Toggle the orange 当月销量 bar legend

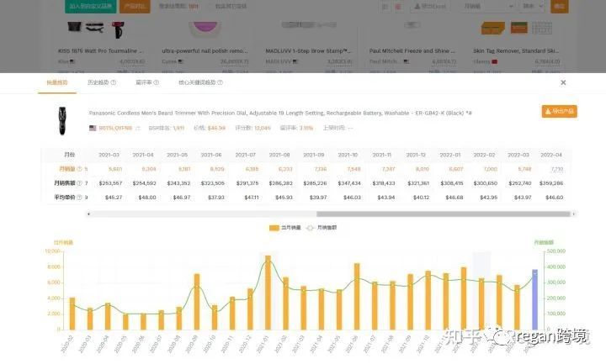pos(284,228)
